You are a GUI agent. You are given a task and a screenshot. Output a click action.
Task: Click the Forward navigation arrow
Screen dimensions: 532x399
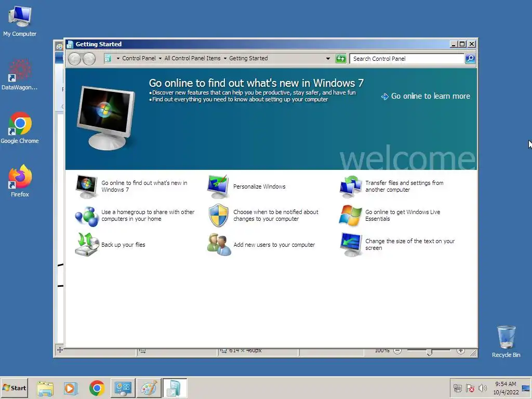pyautogui.click(x=89, y=59)
